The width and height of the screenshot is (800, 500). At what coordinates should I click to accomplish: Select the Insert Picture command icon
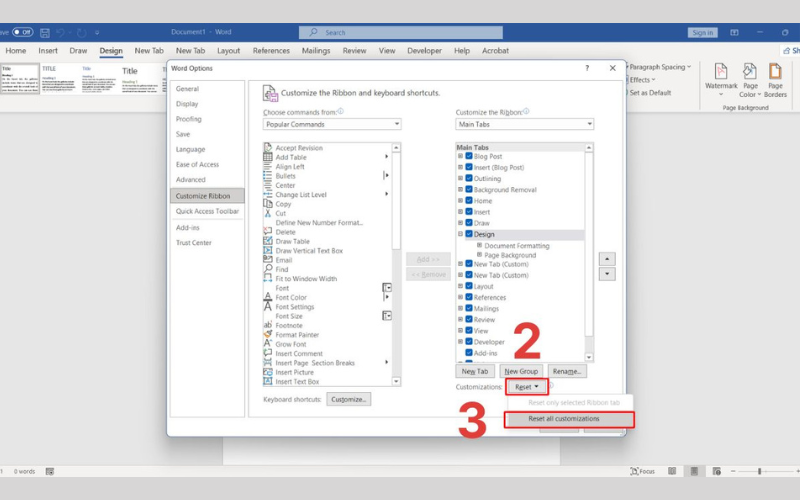[268, 372]
